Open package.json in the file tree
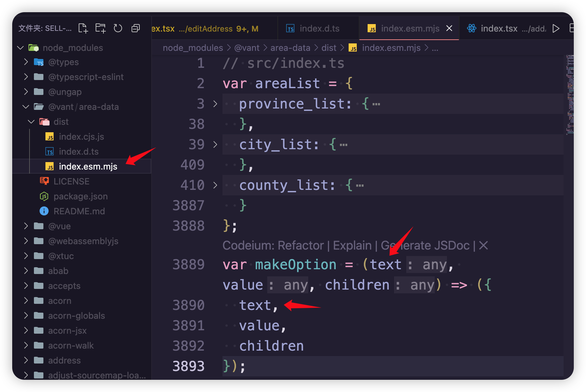Image resolution: width=586 pixels, height=392 pixels. point(80,196)
